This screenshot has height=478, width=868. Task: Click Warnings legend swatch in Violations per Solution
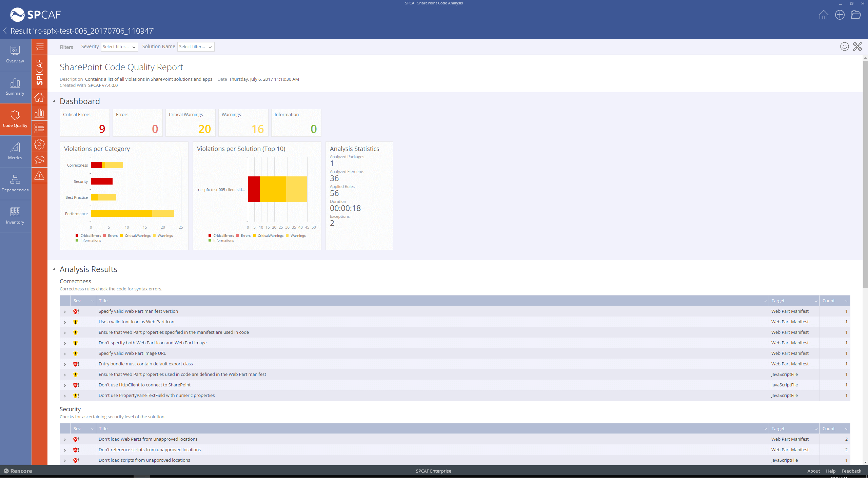tap(287, 235)
